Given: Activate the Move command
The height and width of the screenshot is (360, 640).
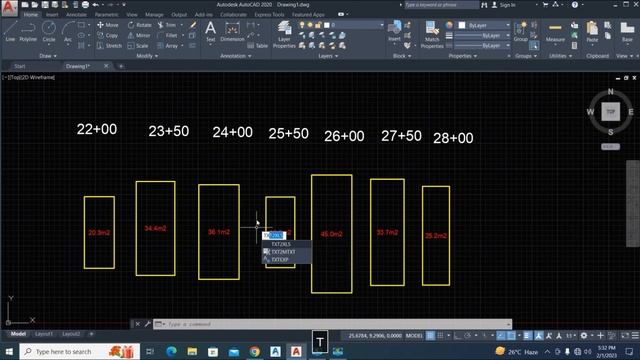Looking at the screenshot, I should pos(108,25).
